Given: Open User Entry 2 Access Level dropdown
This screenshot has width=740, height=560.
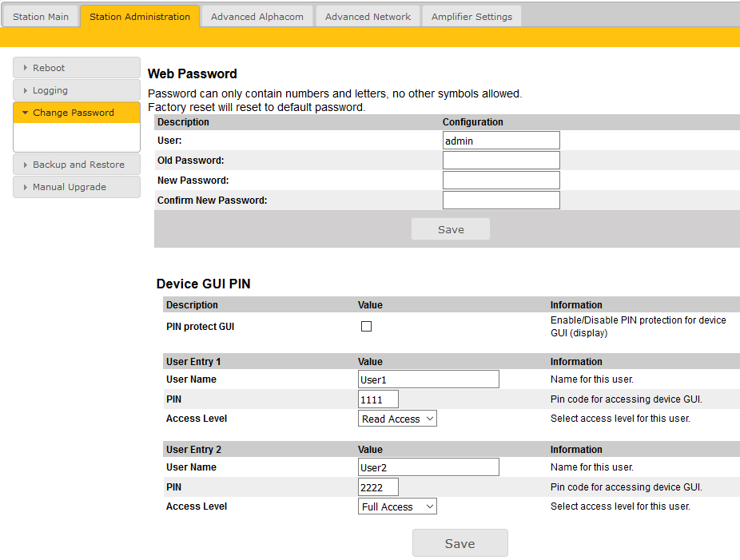Looking at the screenshot, I should tap(397, 506).
